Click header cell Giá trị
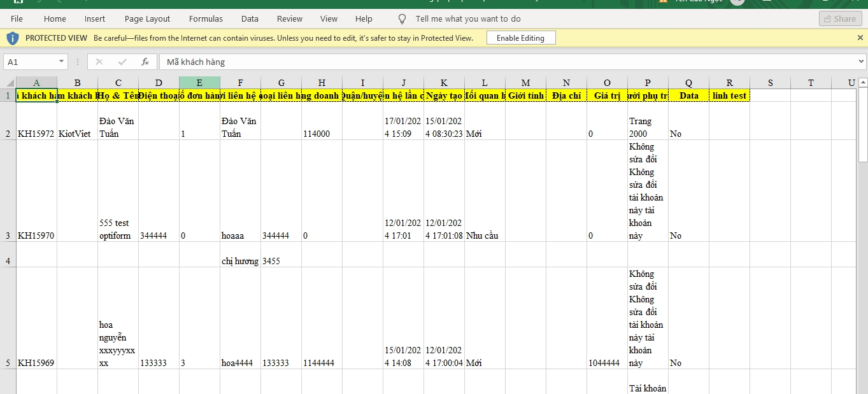The image size is (868, 394). pyautogui.click(x=607, y=95)
